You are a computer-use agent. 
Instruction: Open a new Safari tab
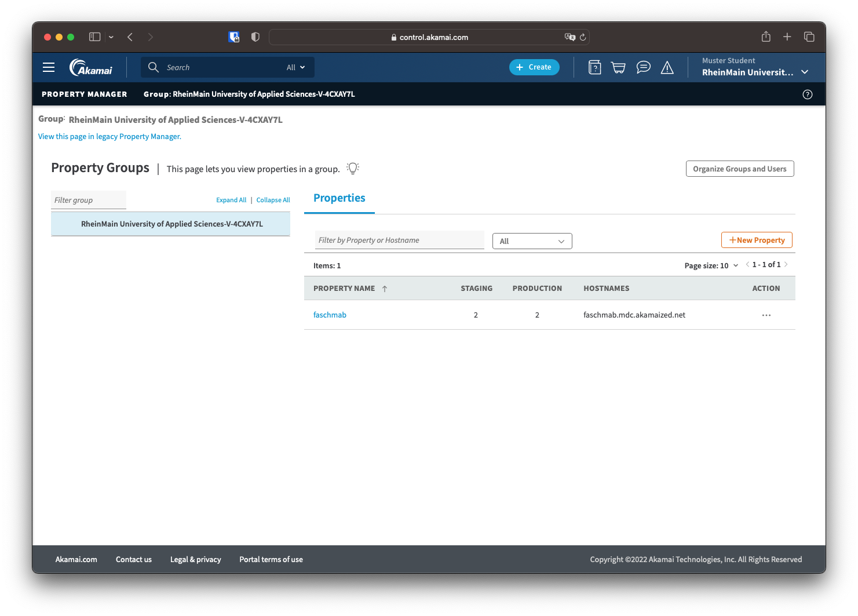point(787,37)
